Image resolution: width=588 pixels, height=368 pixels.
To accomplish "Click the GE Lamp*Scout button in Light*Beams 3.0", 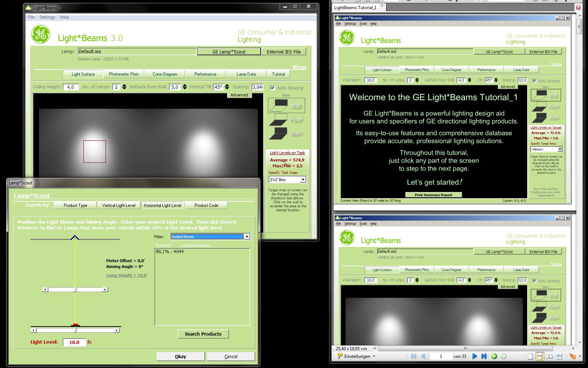I will 229,52.
